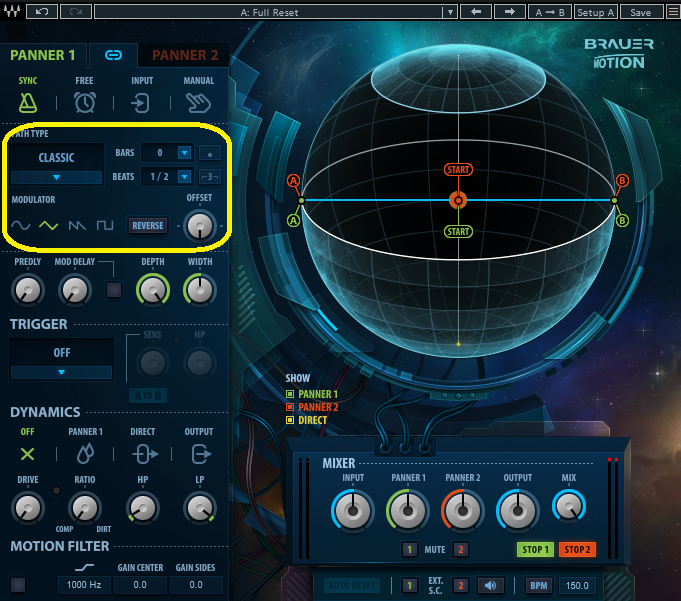The width and height of the screenshot is (681, 601).
Task: Select the Sync metronome mode icon
Action: click(x=28, y=102)
